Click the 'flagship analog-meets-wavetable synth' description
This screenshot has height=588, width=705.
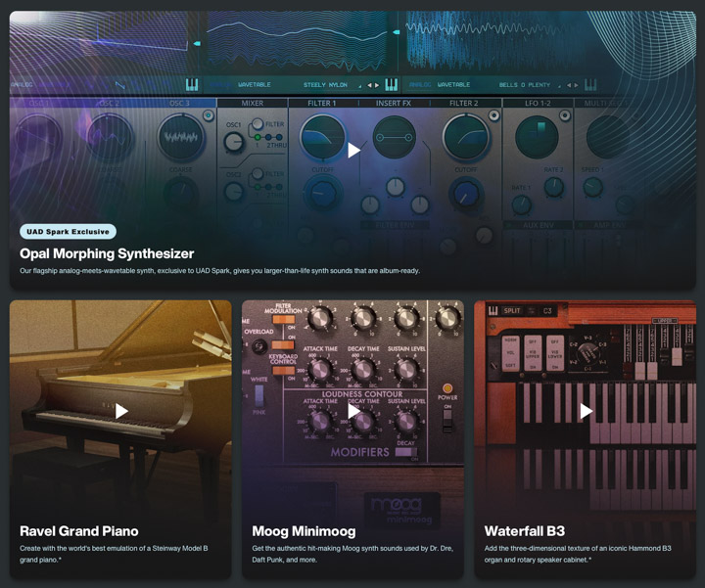point(219,271)
